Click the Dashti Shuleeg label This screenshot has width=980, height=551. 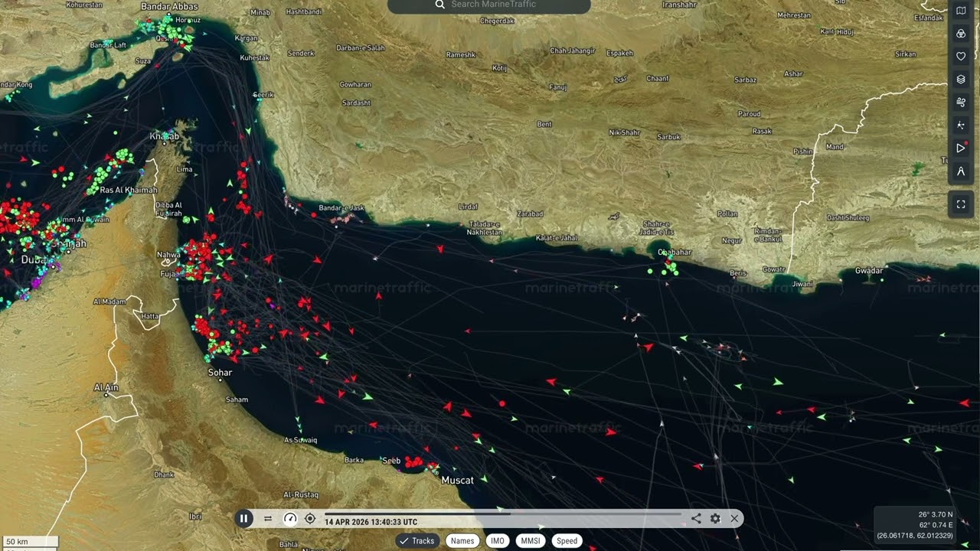click(848, 218)
